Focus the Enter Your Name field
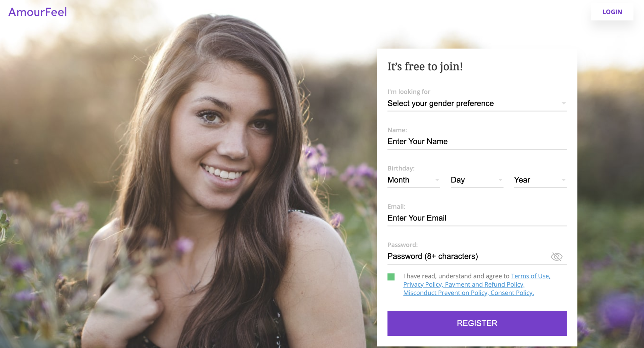This screenshot has height=348, width=644. (476, 142)
